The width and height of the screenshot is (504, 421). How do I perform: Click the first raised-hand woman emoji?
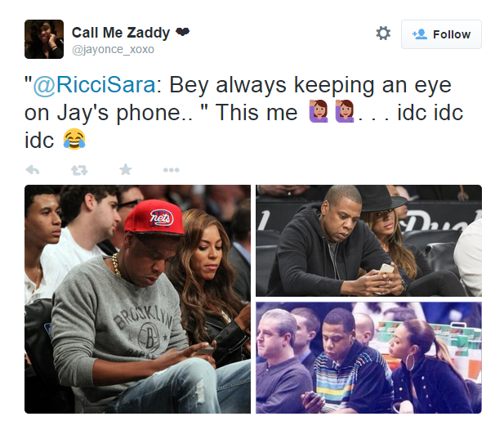[x=319, y=111]
